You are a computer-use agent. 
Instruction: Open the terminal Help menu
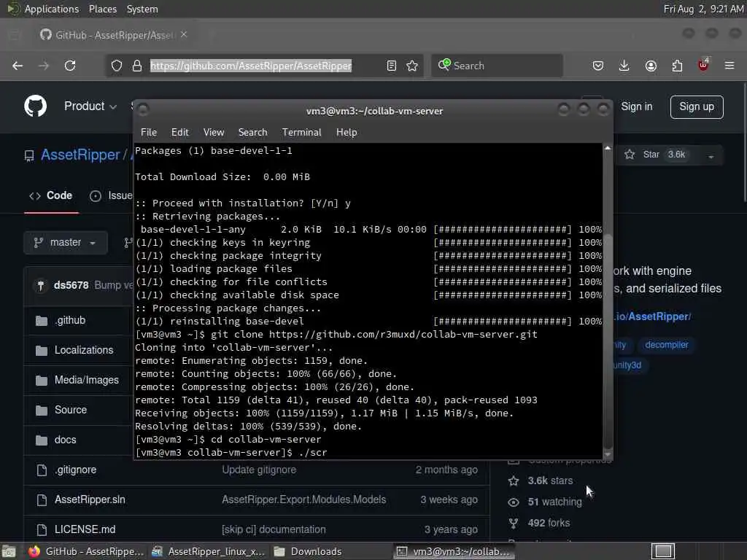[x=347, y=133]
